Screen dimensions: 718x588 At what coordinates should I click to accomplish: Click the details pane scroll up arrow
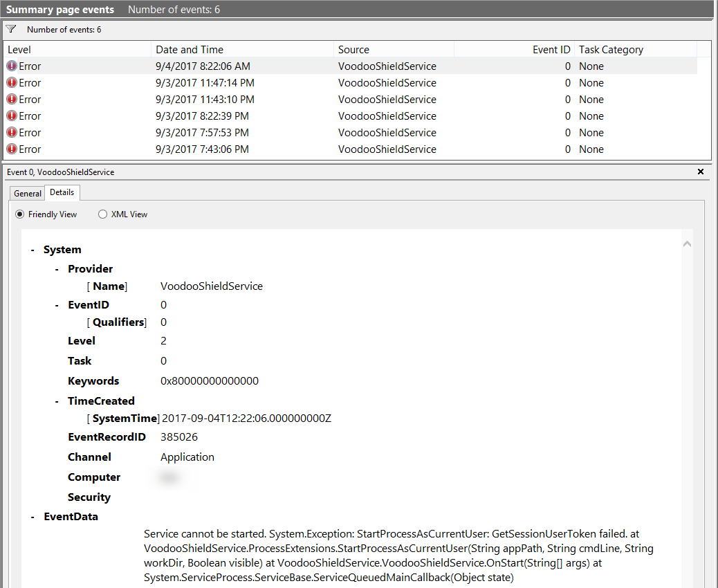click(687, 244)
